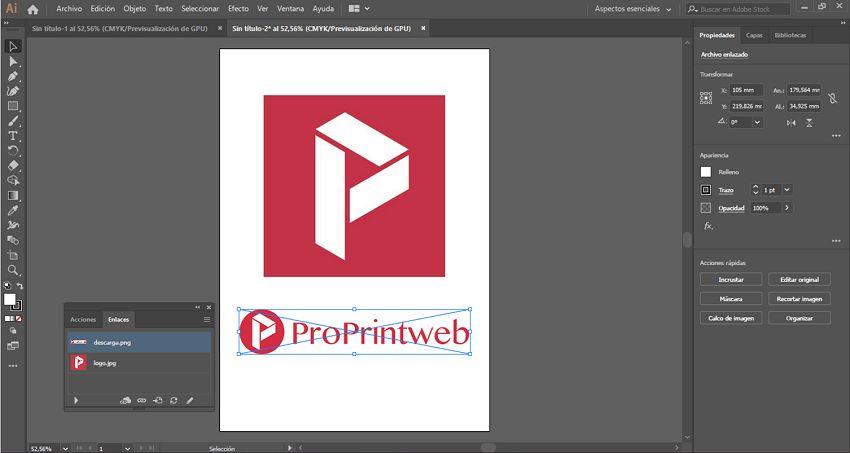The width and height of the screenshot is (850, 453).
Task: Change screen mode icon in toolbar
Action: [13, 346]
